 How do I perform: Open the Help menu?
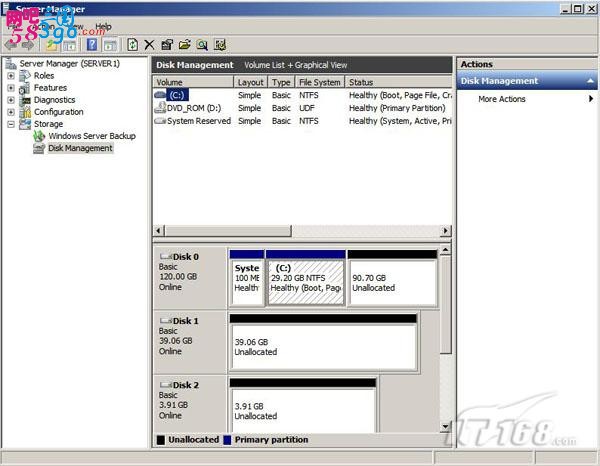pos(103,27)
